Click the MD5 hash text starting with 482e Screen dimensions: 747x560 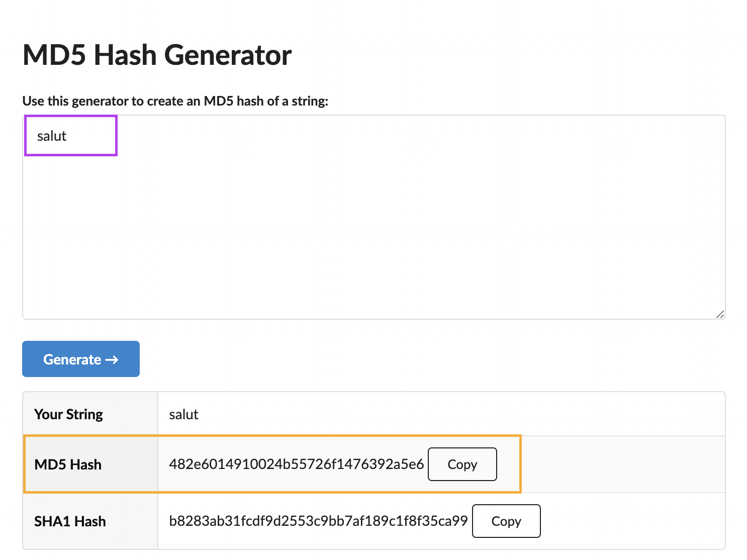(x=296, y=464)
